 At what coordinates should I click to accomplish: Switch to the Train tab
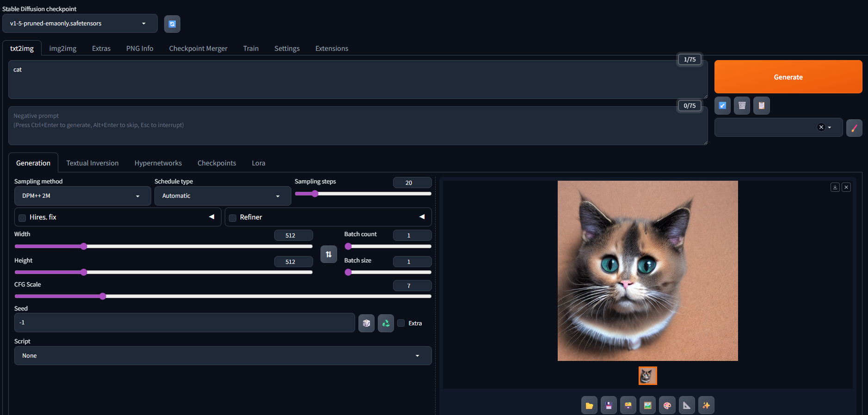pyautogui.click(x=251, y=49)
